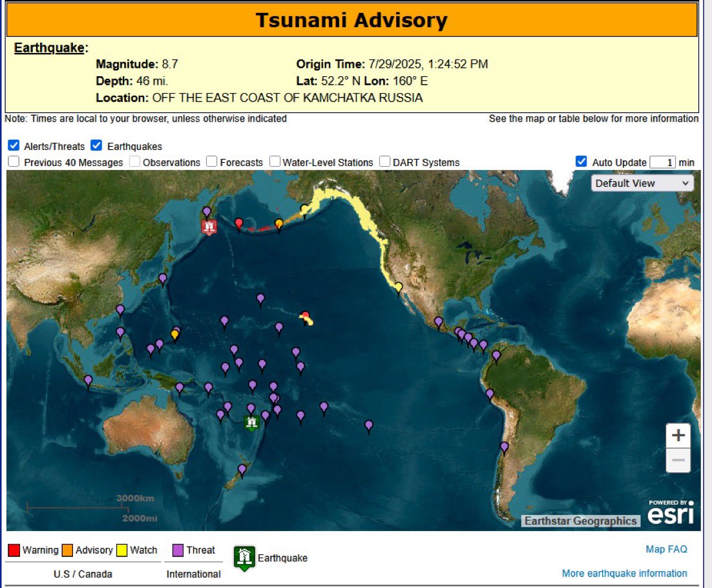
Task: Select the yellow watch marker near Guam
Action: click(x=174, y=335)
